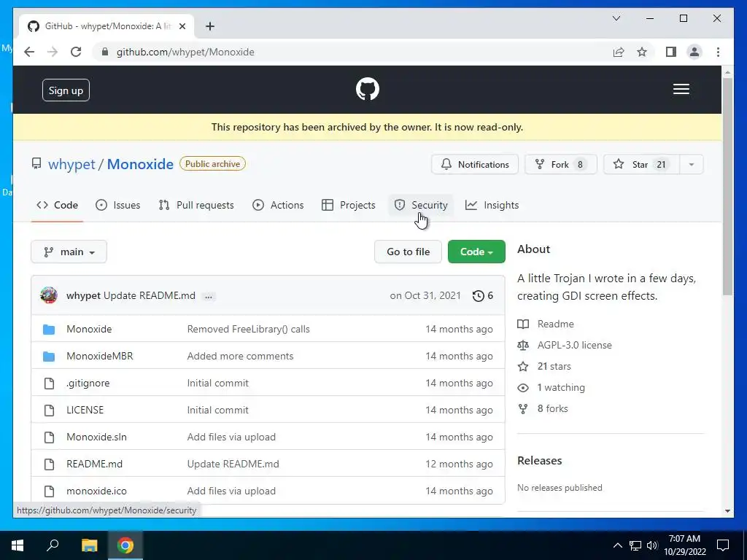Screen dimensions: 747x560
Task: Fork the repository with Fork button
Action: [561, 164]
